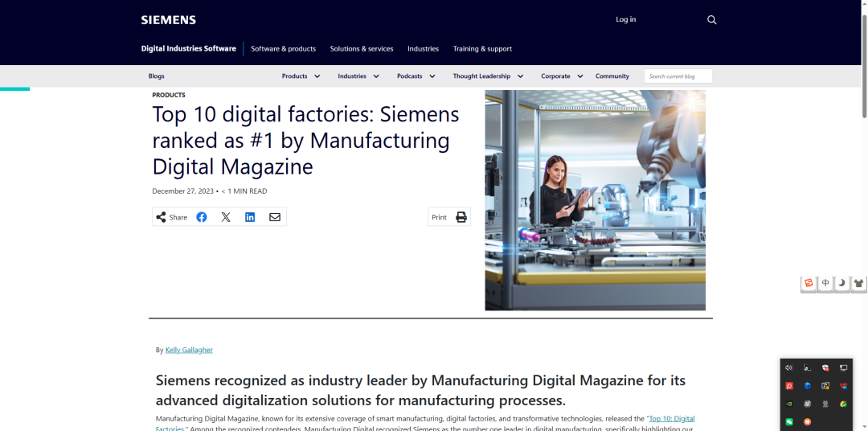
Task: Open Industries in top navigation
Action: click(423, 49)
